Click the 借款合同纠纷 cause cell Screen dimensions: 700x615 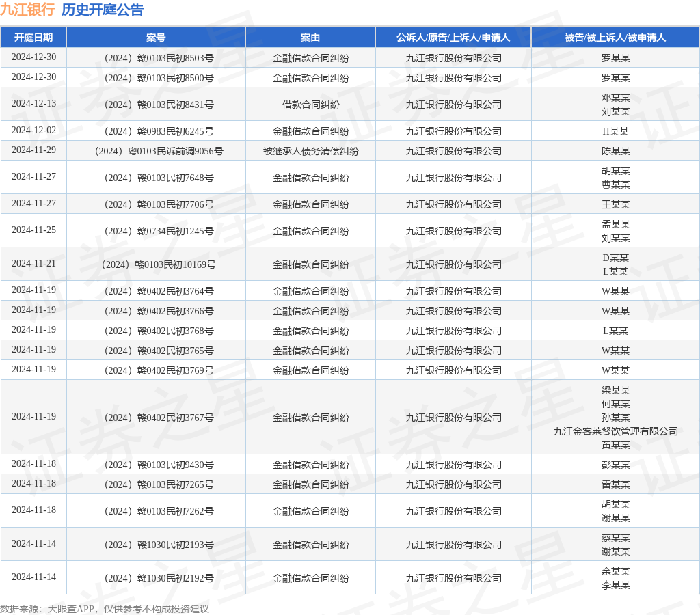pos(311,105)
